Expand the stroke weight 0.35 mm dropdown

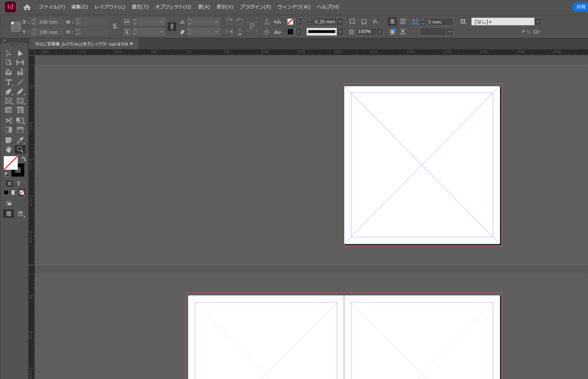(340, 22)
